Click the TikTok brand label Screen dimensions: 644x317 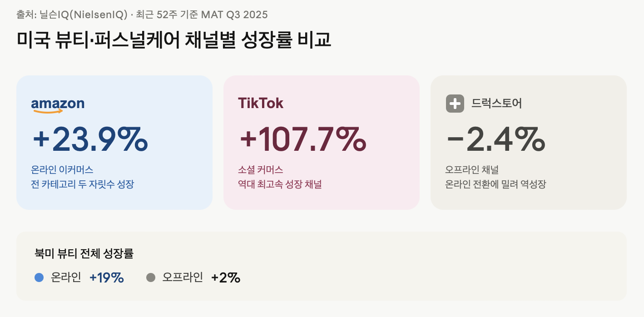coord(261,103)
